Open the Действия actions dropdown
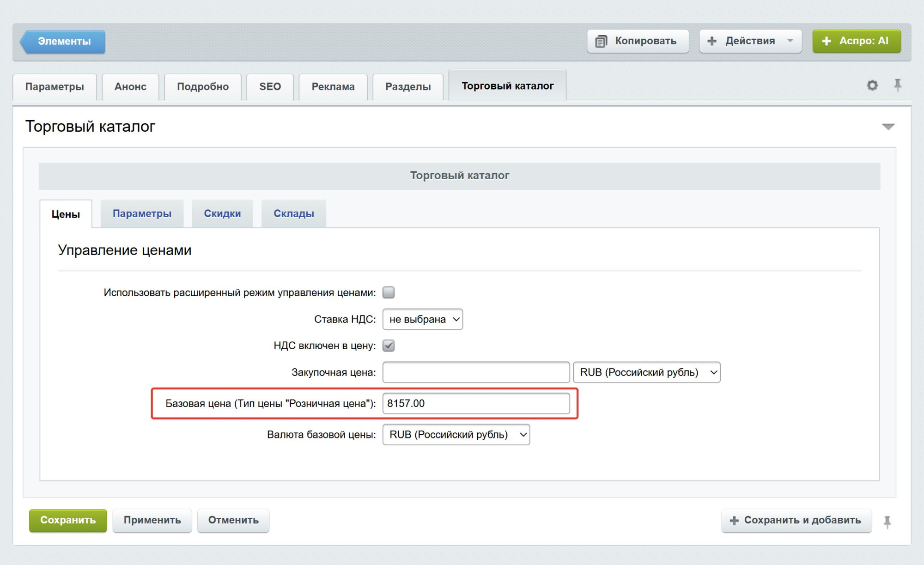 point(750,41)
